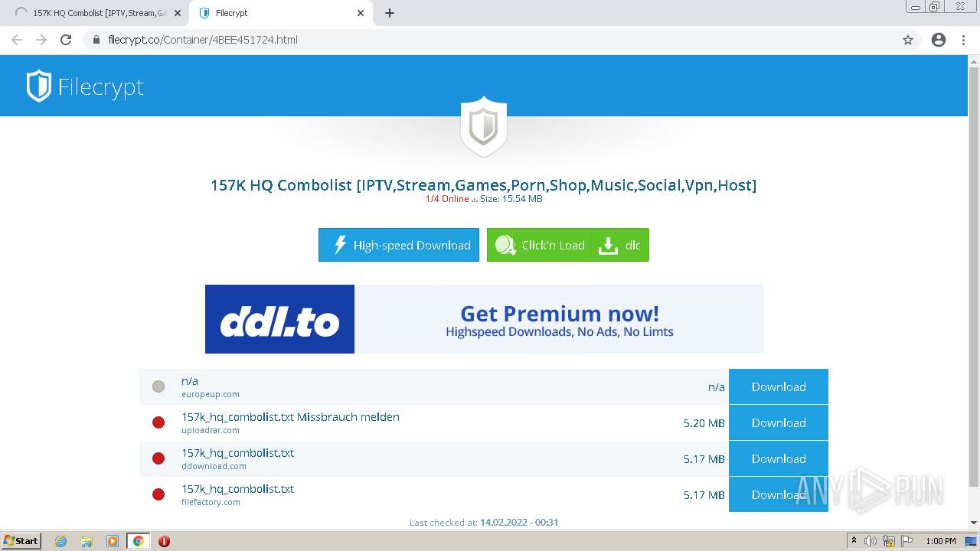
Task: Click the red status dot for uploadrar.com
Action: point(158,422)
